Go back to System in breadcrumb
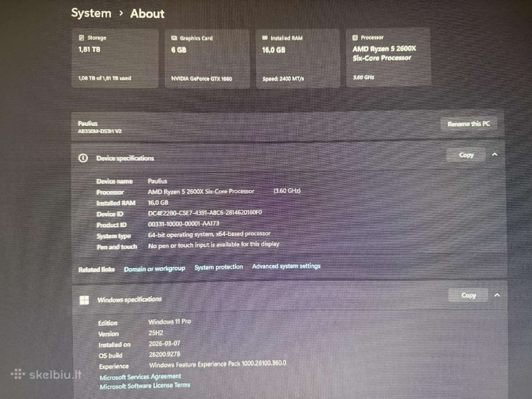Screen dimensions: 532x399 tap(91, 13)
